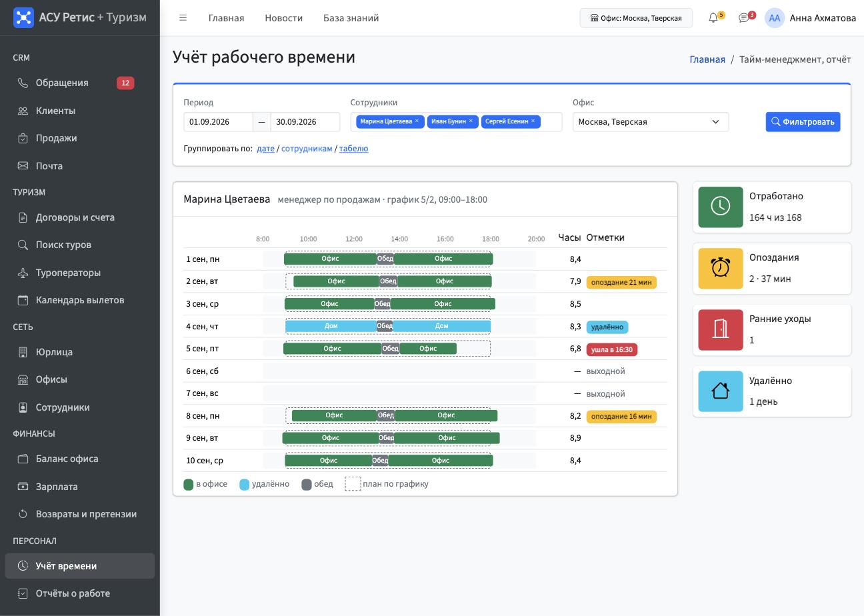
Task: Remove the Сергей Есенин employee tag
Action: (533, 121)
